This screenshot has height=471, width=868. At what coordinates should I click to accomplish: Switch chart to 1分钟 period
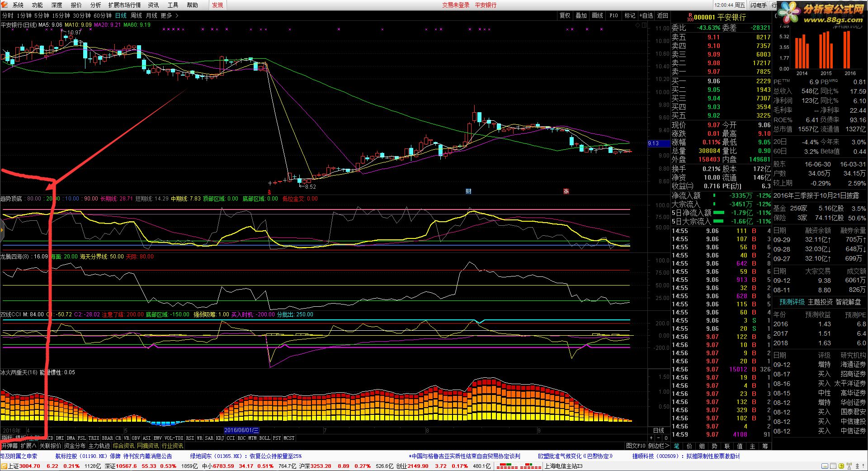point(24,15)
